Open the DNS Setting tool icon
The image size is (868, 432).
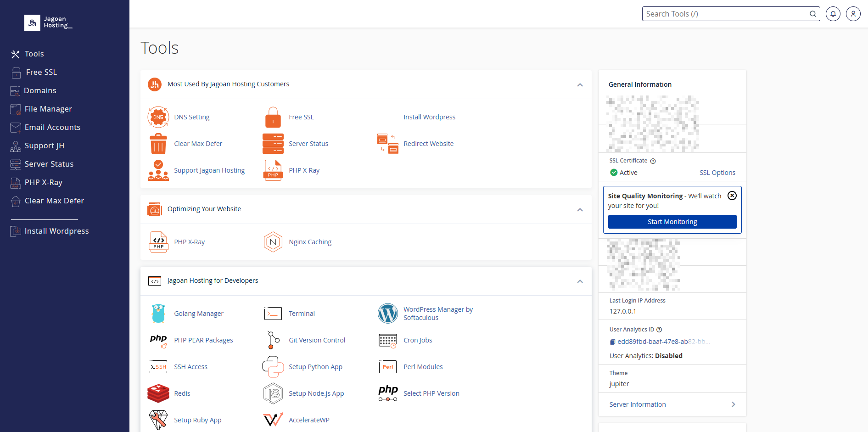(x=158, y=117)
